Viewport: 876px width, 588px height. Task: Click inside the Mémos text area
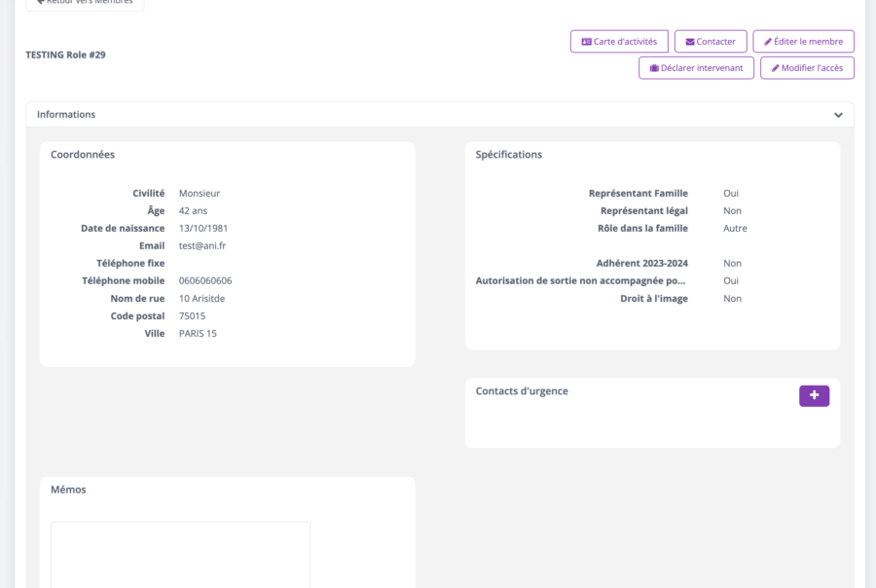coord(180,555)
